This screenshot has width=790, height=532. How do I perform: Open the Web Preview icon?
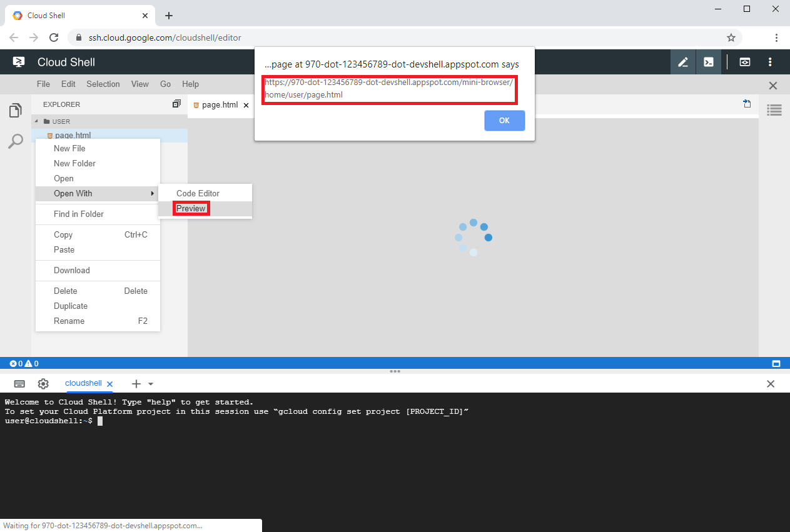tap(744, 62)
